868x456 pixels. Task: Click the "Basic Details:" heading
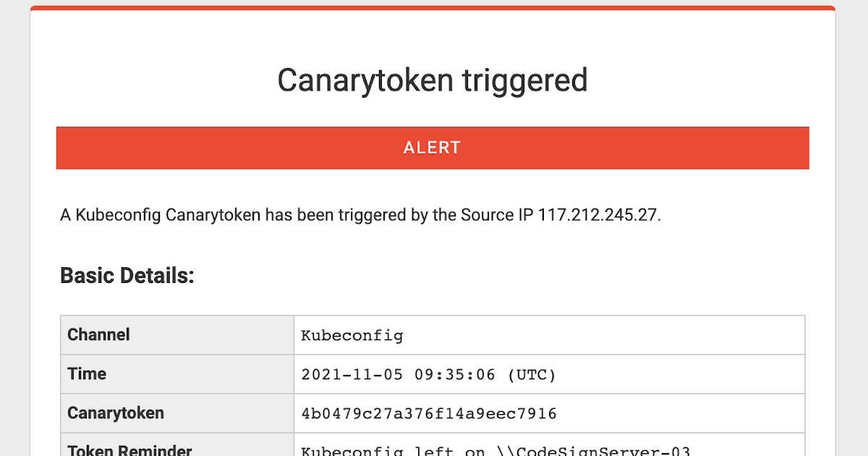127,276
